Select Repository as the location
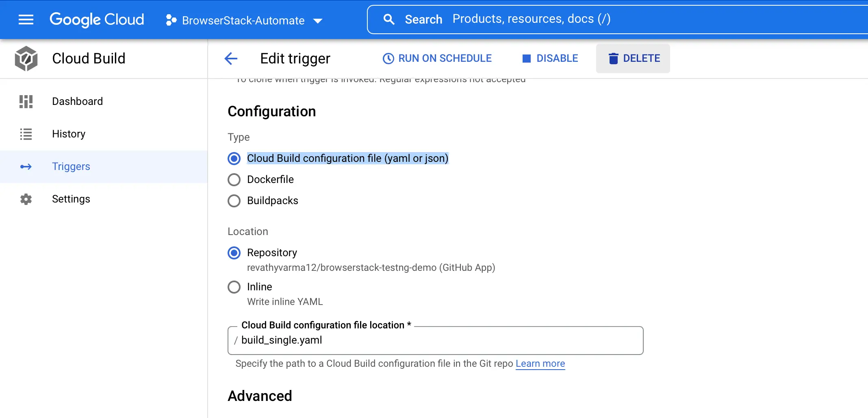Image resolution: width=868 pixels, height=418 pixels. 234,253
